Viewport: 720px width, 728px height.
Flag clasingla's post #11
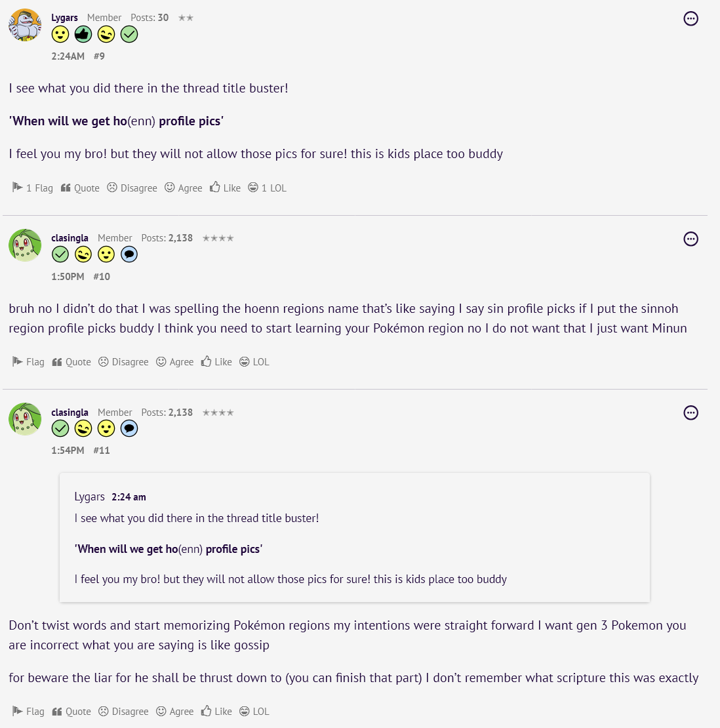click(x=29, y=712)
